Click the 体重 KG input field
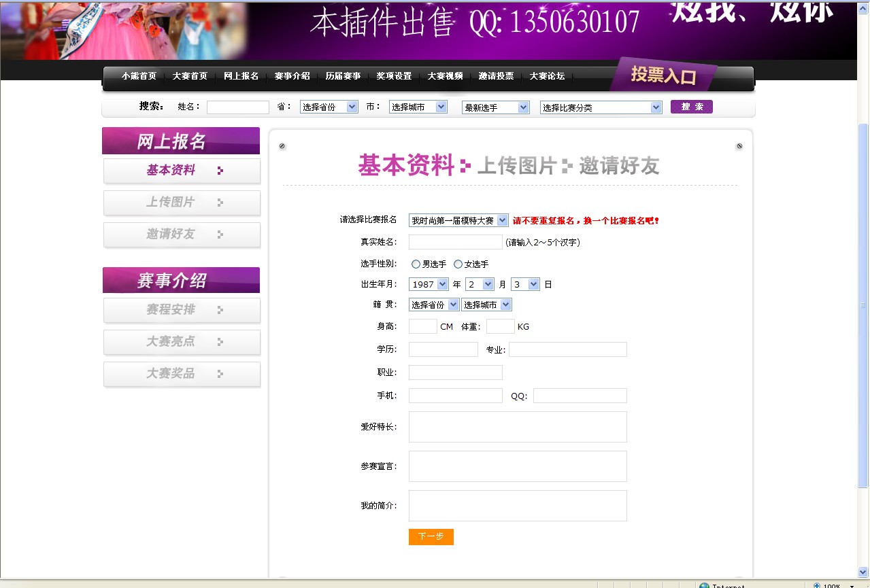The height and width of the screenshot is (588, 870). [501, 326]
